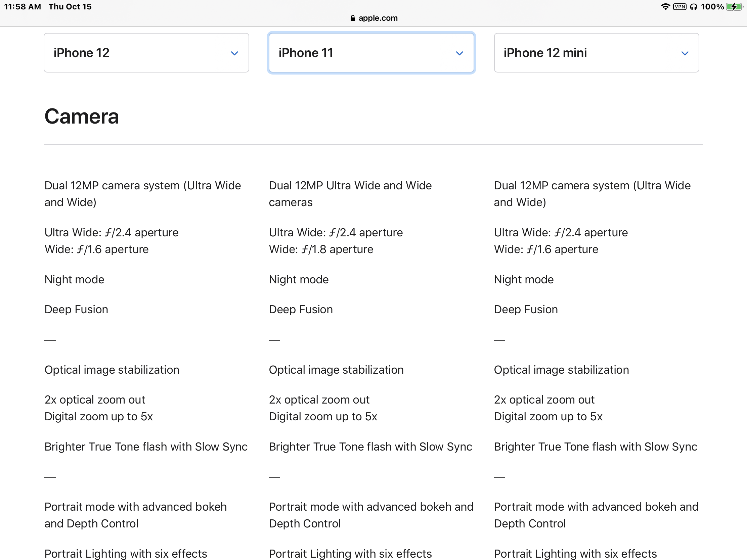Click Deep Fusion in iPhone 12 mini column
Image resolution: width=747 pixels, height=560 pixels.
525,310
